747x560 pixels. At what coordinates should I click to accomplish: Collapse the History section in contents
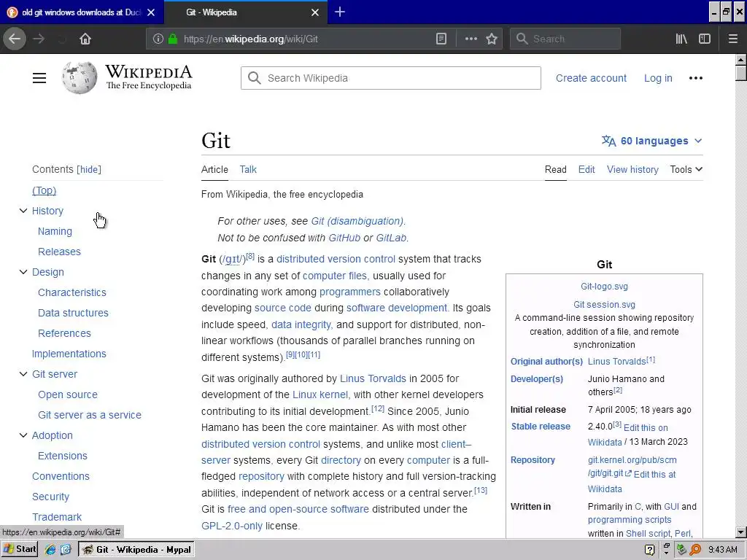[x=23, y=211]
